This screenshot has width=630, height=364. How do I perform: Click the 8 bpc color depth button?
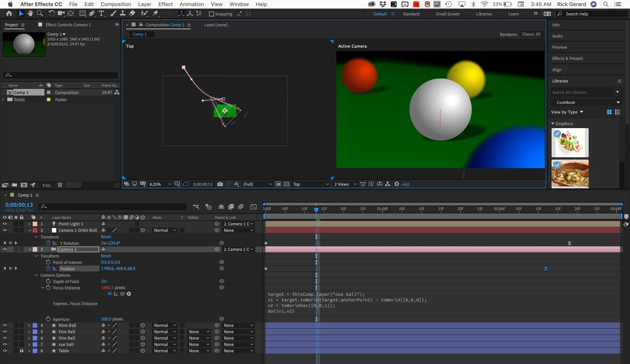pyautogui.click(x=47, y=185)
